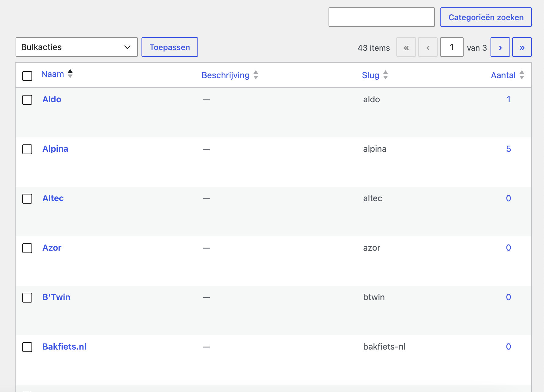Open the Bakfiets.nl category
The width and height of the screenshot is (544, 392).
64,347
